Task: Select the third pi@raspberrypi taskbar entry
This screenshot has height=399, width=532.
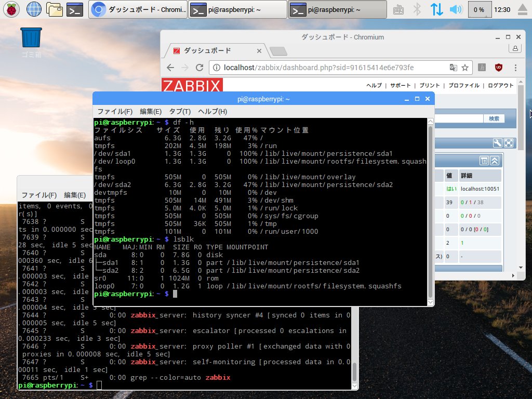Action: click(337, 9)
